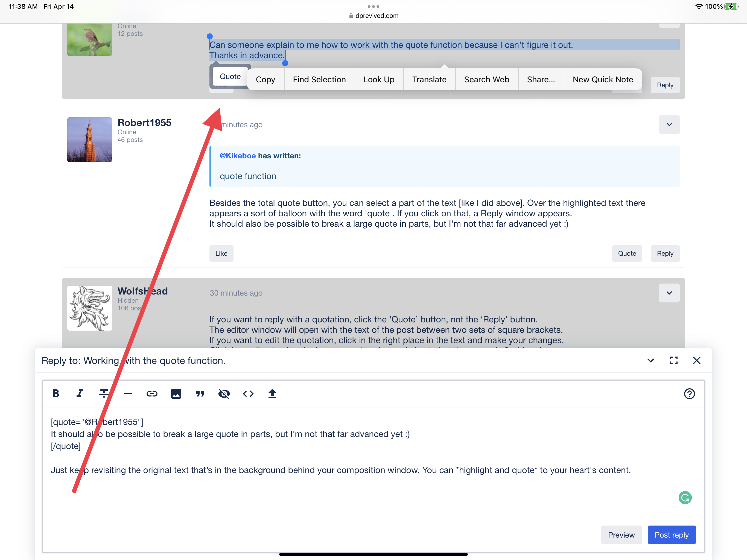This screenshot has width=747, height=560.
Task: Like Robert1955's post
Action: pos(221,253)
